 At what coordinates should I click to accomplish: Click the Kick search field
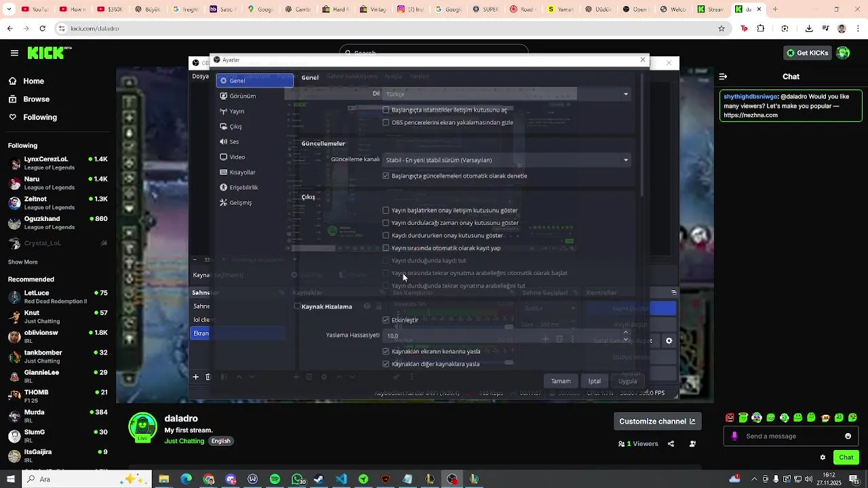434,53
